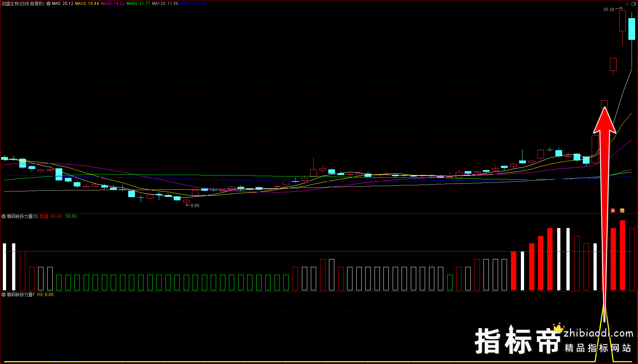Expand the 筹码转移力量F indicator dropdown arrow

4,295
